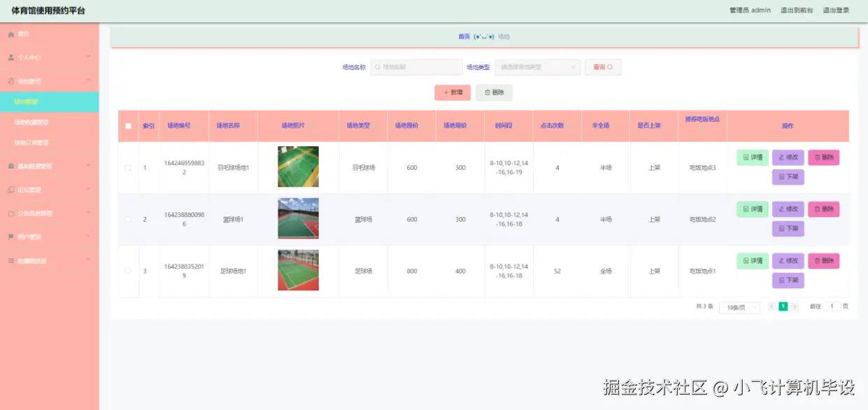This screenshot has height=410, width=868.
Task: Select the checkbox for row 足球场地1
Action: (128, 271)
